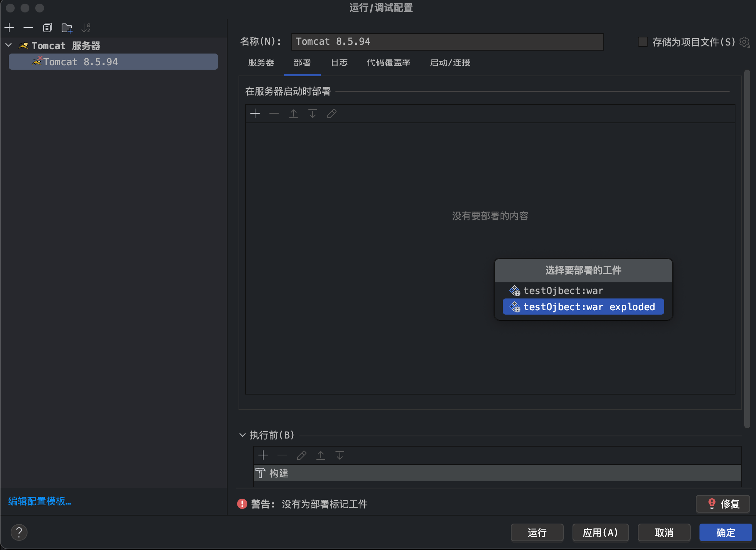Image resolution: width=756 pixels, height=550 pixels.
Task: Click the testOjbect:war exploded artifact icon
Action: pyautogui.click(x=515, y=307)
